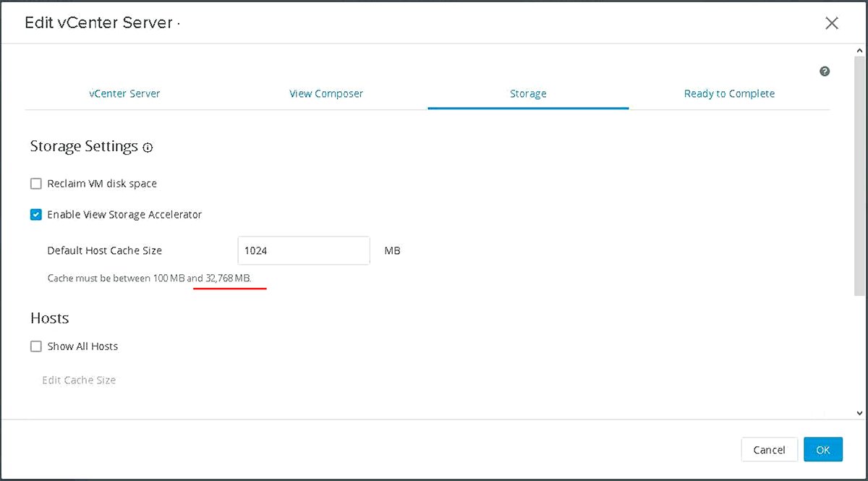Click the Hosts section heading

49,318
